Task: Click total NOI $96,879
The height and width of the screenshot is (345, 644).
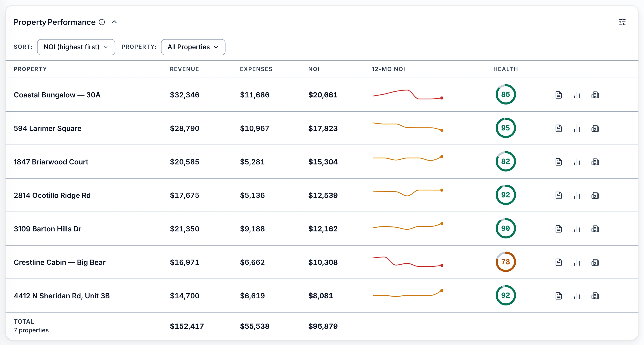Action: pyautogui.click(x=323, y=326)
